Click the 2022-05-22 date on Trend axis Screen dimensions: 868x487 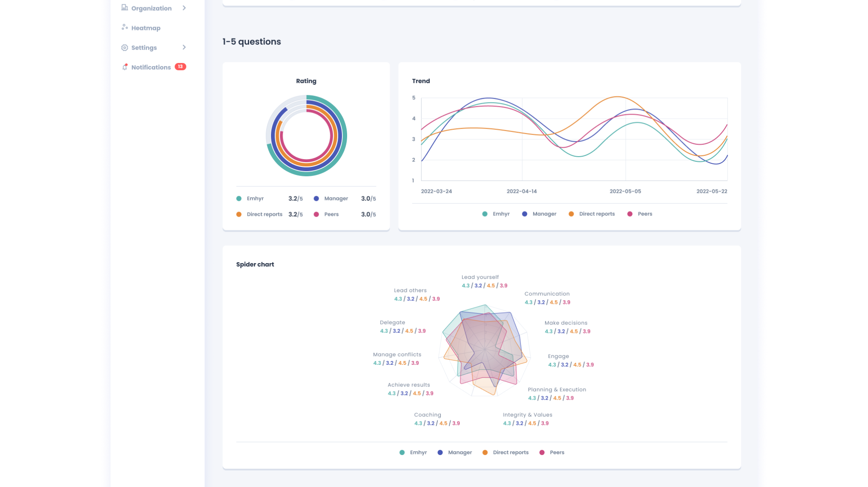coord(712,192)
